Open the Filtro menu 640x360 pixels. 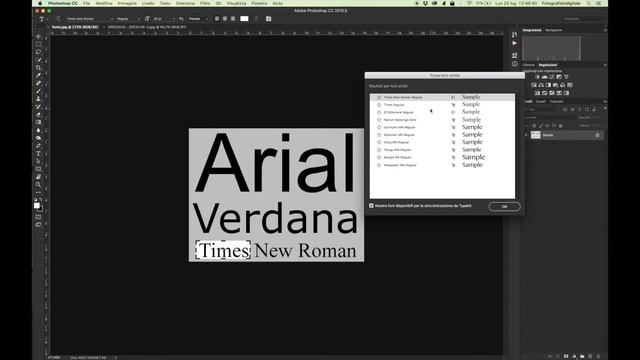pos(205,3)
